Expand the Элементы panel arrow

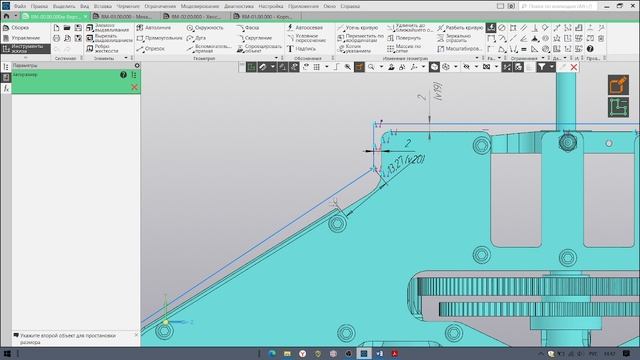(x=126, y=58)
